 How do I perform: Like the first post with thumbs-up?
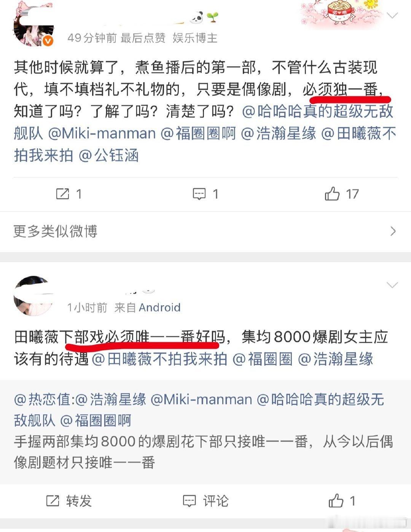[x=332, y=193]
